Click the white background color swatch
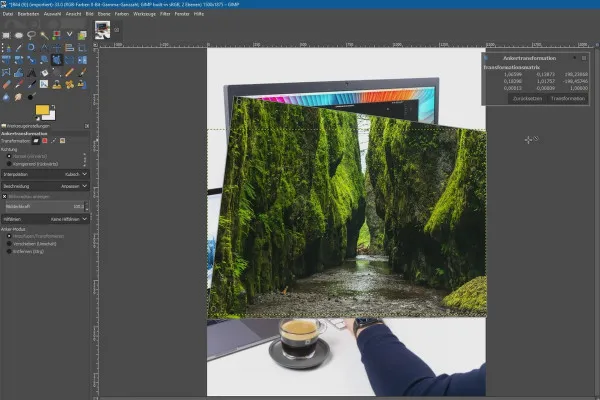This screenshot has height=400, width=600. (x=52, y=115)
